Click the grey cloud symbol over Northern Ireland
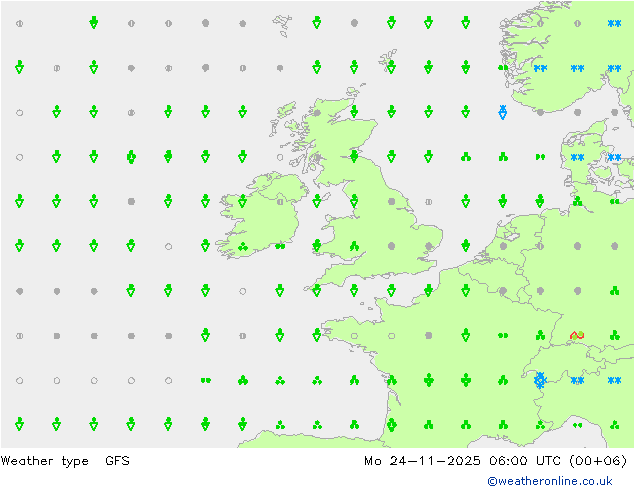 280,201
